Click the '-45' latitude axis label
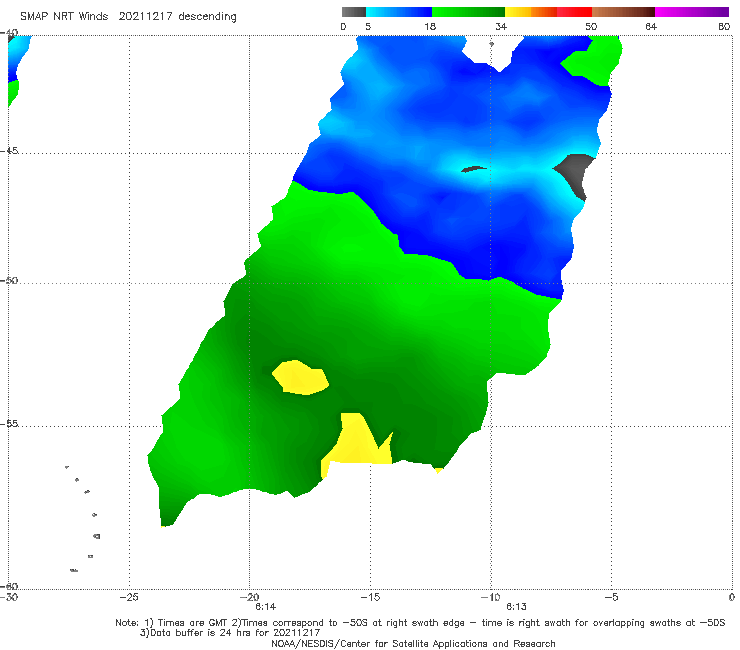Viewport: 740px width, 650px height. pyautogui.click(x=9, y=151)
